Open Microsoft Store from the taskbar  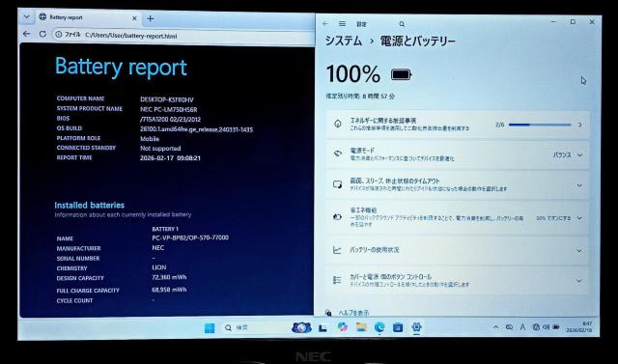click(398, 327)
